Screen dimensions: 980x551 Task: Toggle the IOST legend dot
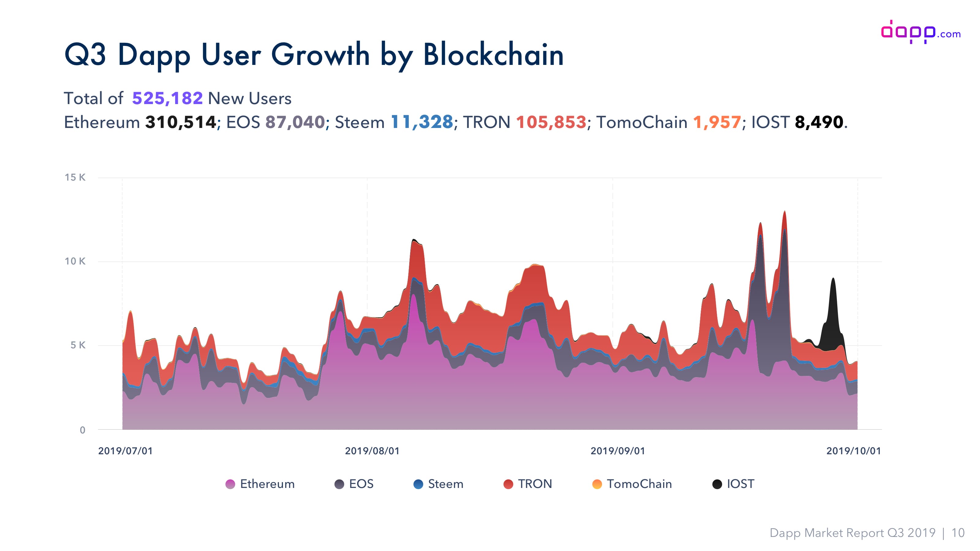tap(717, 484)
